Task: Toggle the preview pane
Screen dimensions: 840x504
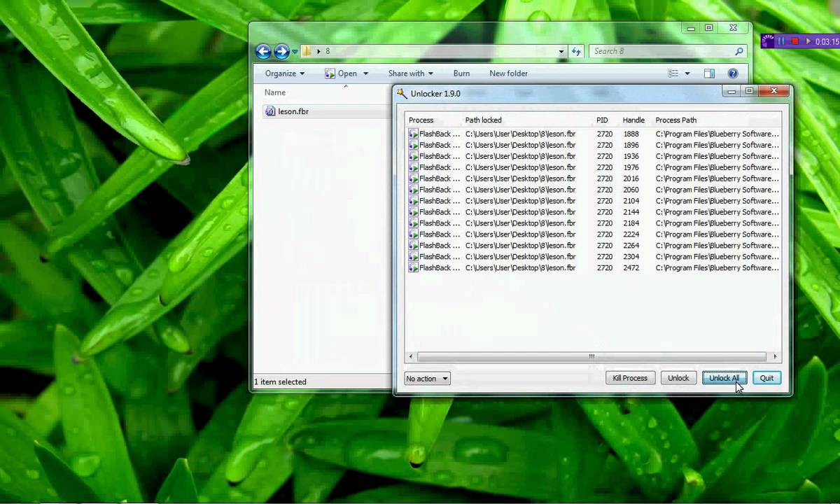Action: coord(709,73)
